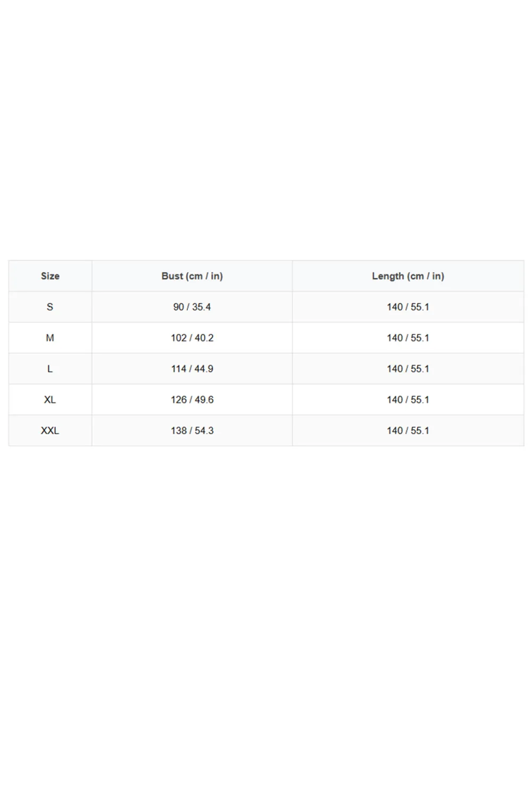The image size is (532, 798).
Task: Click bust value 90 / 35.4
Action: tap(192, 307)
